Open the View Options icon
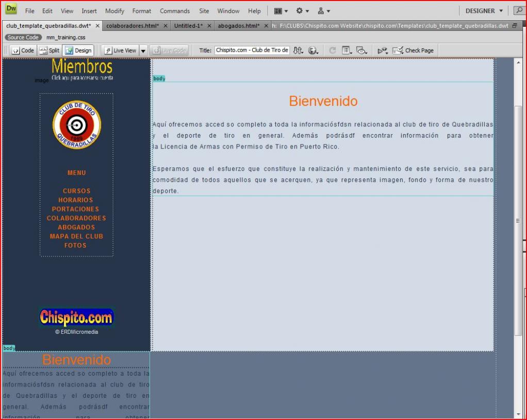Image resolution: width=527 pixels, height=420 pixels. pos(347,51)
